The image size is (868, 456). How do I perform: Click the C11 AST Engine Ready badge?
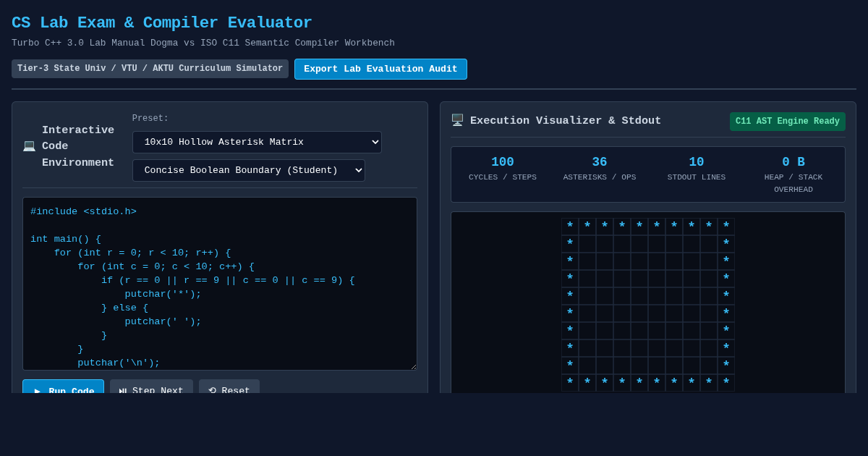click(788, 122)
